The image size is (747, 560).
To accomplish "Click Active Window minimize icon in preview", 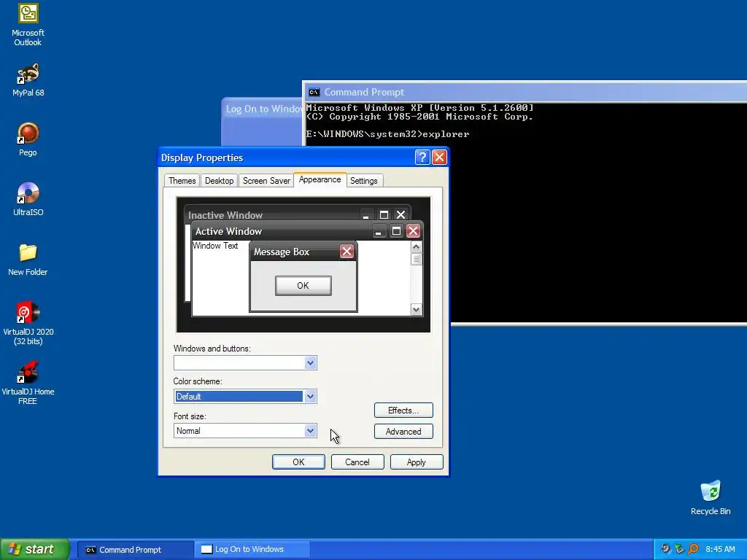I will [379, 231].
